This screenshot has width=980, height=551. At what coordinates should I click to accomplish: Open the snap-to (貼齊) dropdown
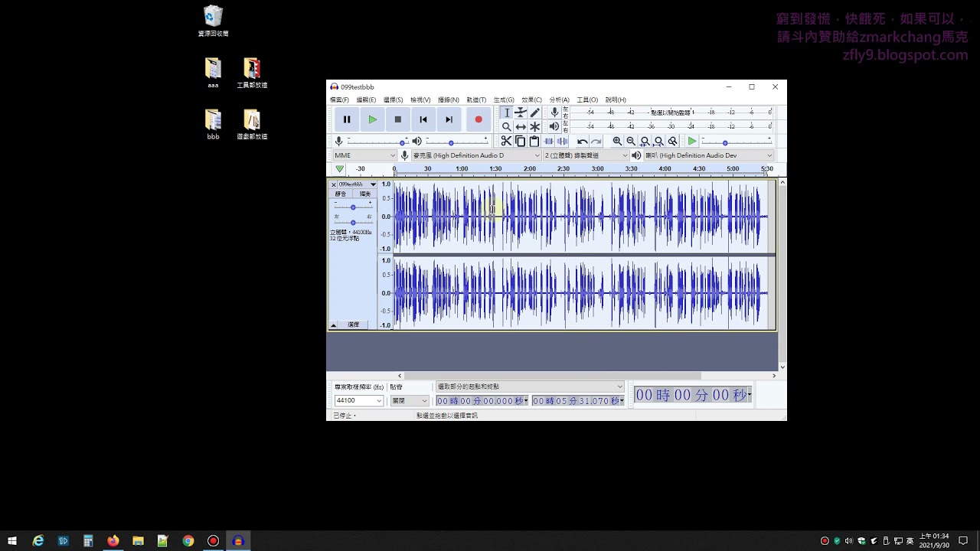pos(410,400)
